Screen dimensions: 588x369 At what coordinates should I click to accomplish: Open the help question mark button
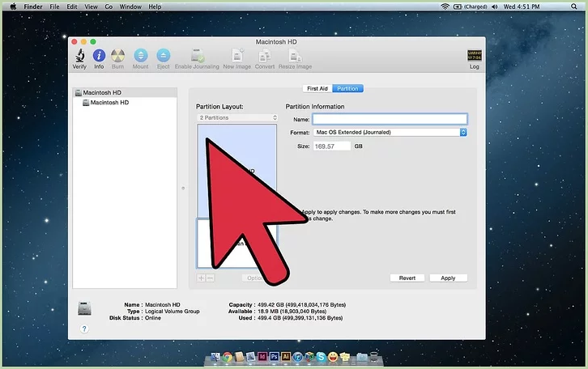point(84,329)
